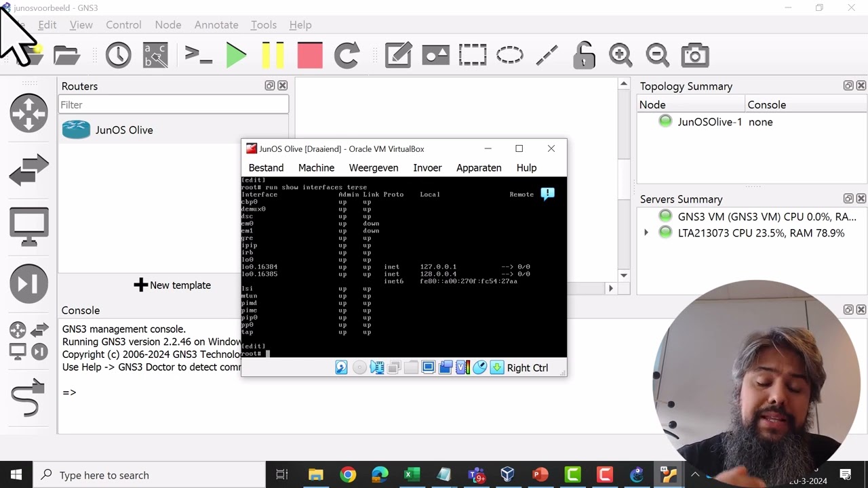Zoom out with magnifier minus icon
Viewport: 868px width, 488px height.
tap(658, 55)
